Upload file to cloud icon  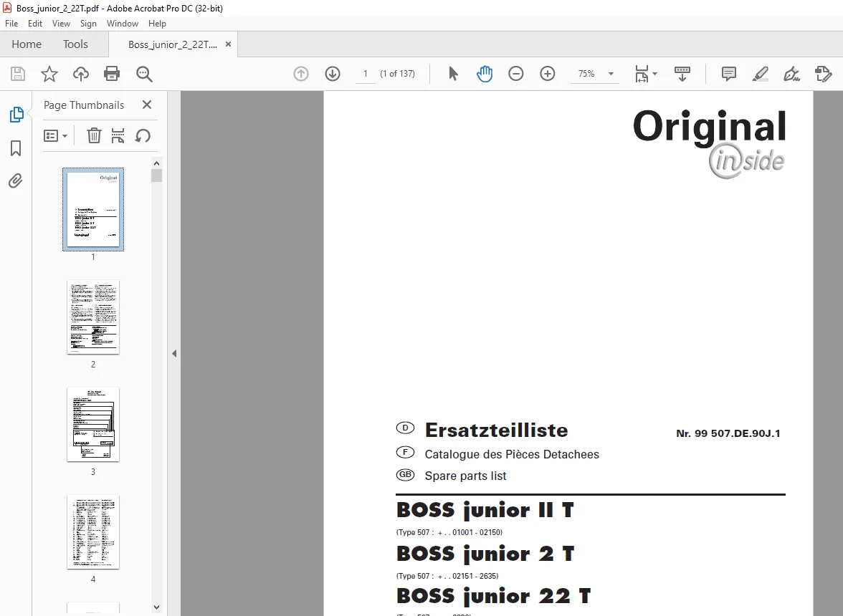pos(80,74)
